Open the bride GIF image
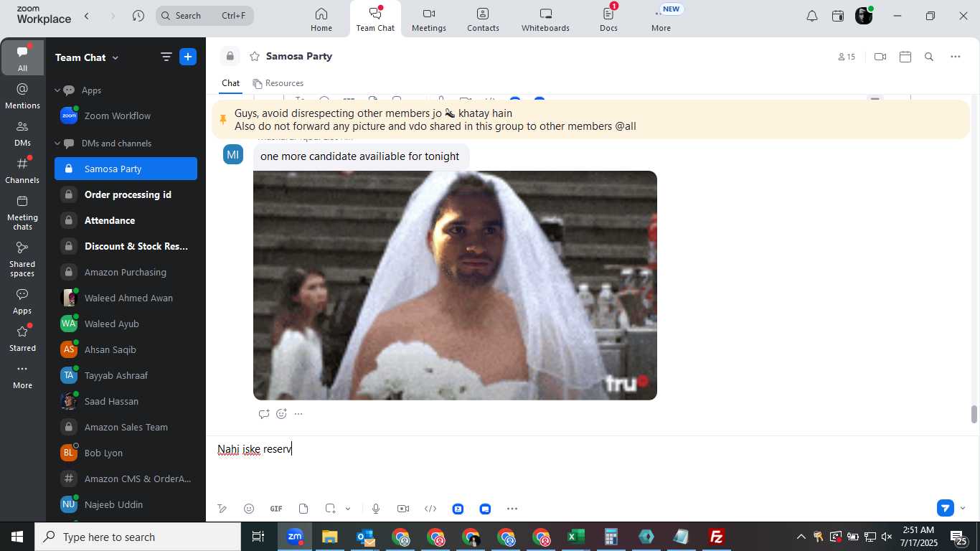Viewport: 980px width, 551px height. [455, 286]
